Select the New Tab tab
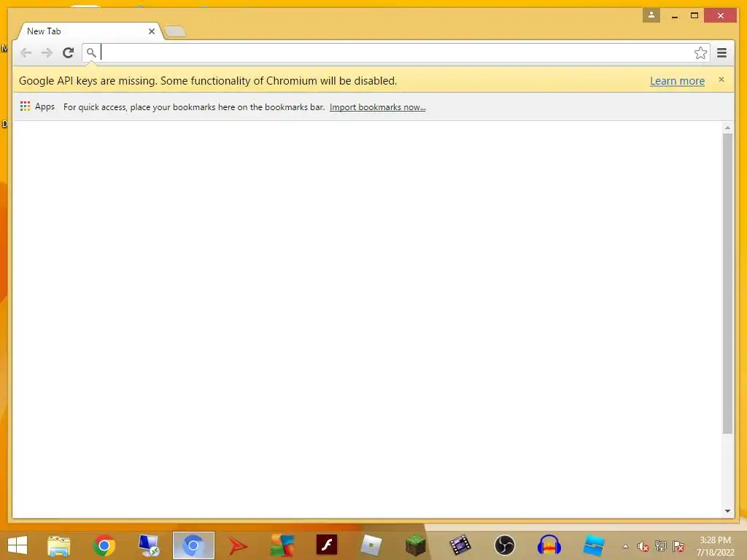This screenshot has width=747, height=560. [90, 31]
